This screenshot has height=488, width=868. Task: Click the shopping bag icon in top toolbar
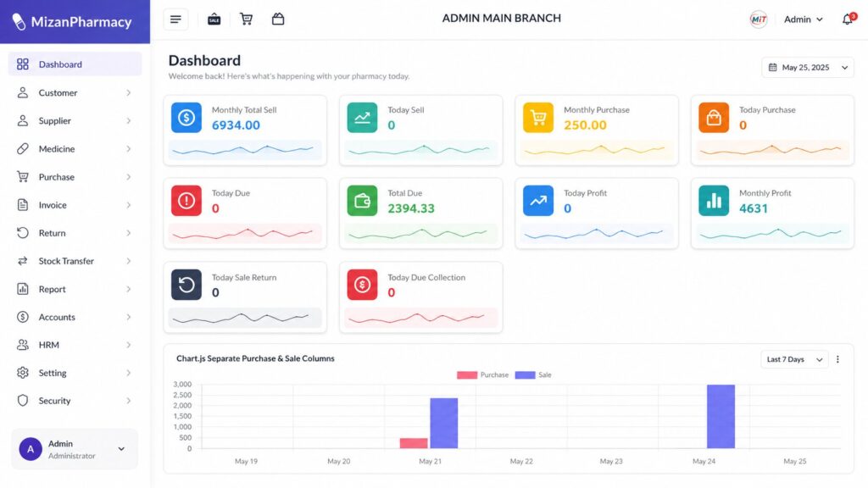pos(278,19)
